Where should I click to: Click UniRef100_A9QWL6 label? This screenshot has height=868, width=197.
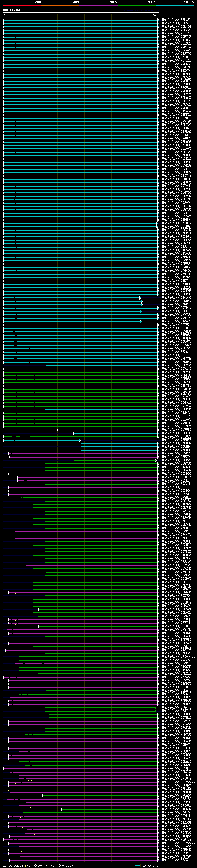(176, 88)
